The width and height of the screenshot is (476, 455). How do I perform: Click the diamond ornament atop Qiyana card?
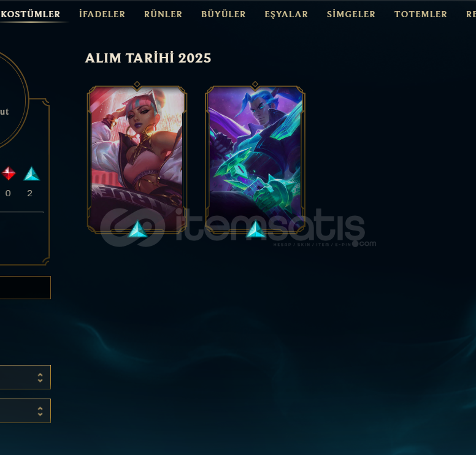click(137, 84)
